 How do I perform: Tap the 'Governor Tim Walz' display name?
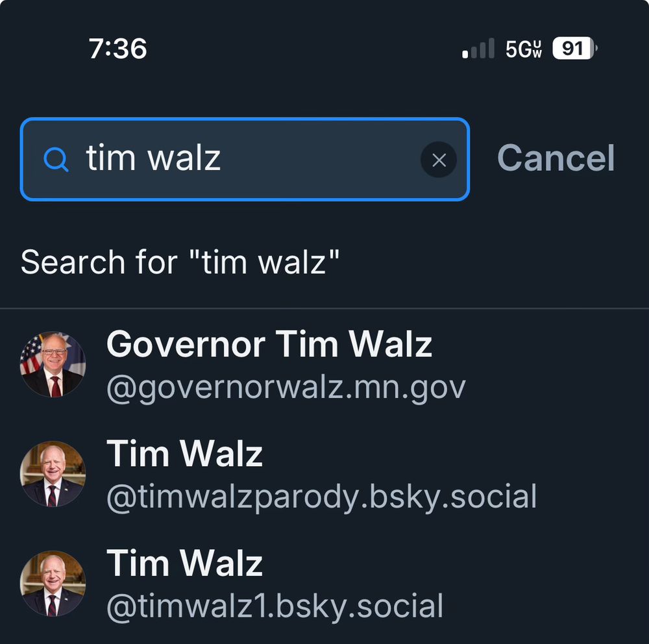269,343
